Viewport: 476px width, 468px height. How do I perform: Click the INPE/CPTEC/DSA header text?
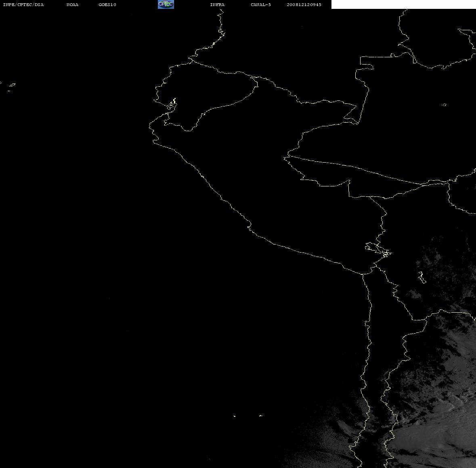(23, 4)
